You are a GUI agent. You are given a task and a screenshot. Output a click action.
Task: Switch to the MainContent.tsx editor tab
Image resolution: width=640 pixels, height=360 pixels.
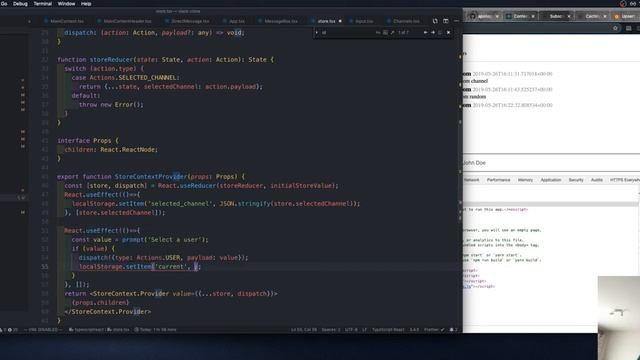(64, 21)
